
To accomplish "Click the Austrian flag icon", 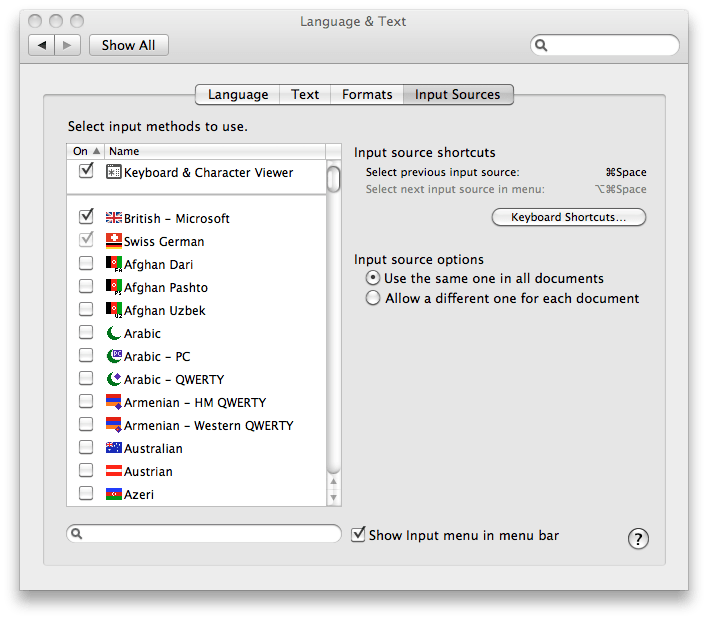I will click(114, 471).
